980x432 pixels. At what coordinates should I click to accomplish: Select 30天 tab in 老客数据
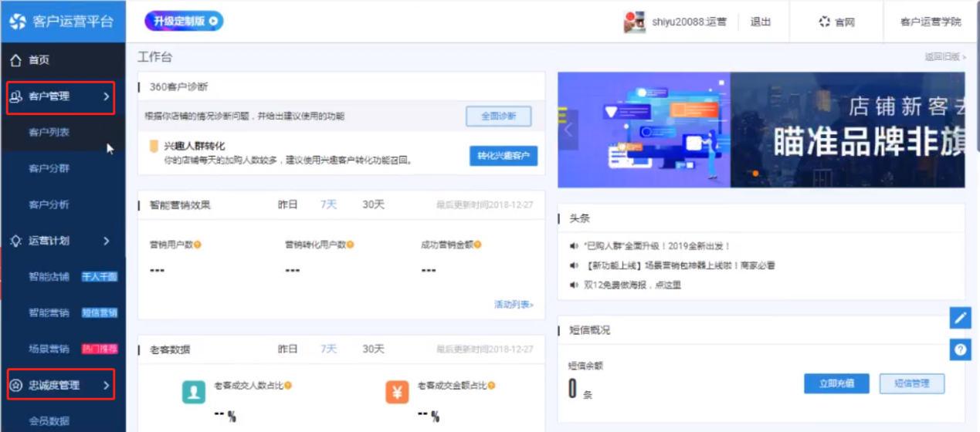coord(373,349)
